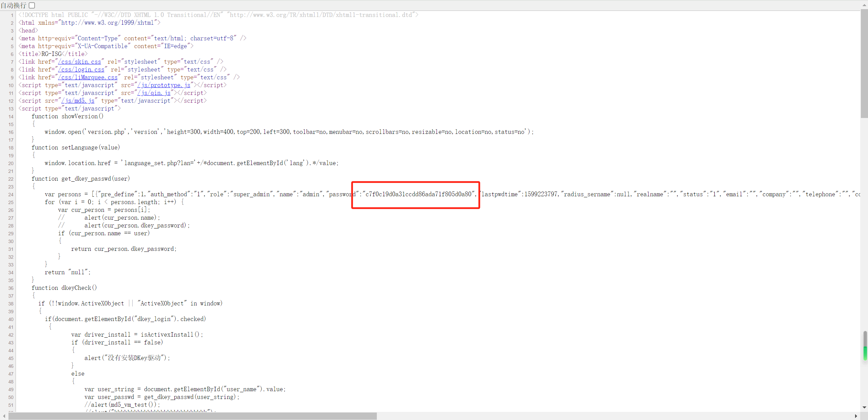
Task: Click the text 'function setLanguage(value)'
Action: pos(76,147)
